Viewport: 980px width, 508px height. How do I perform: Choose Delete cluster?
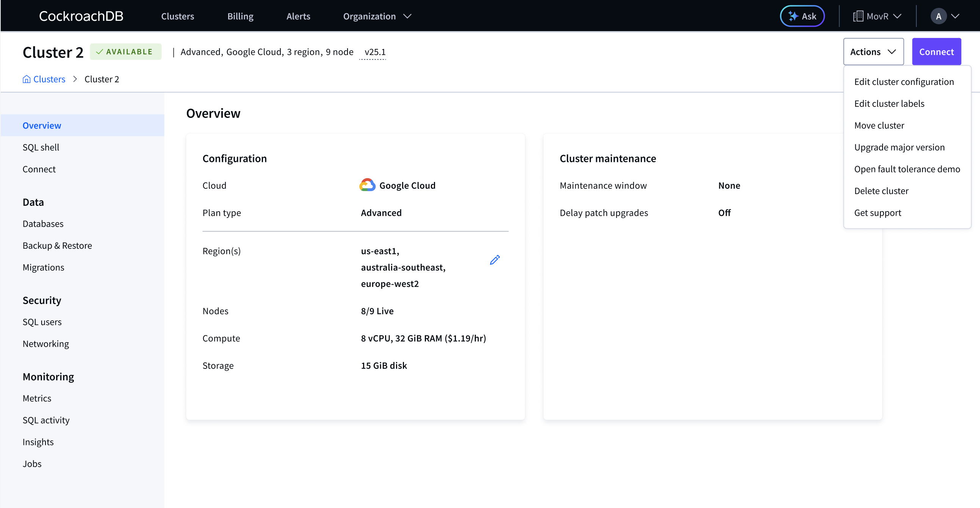tap(881, 191)
